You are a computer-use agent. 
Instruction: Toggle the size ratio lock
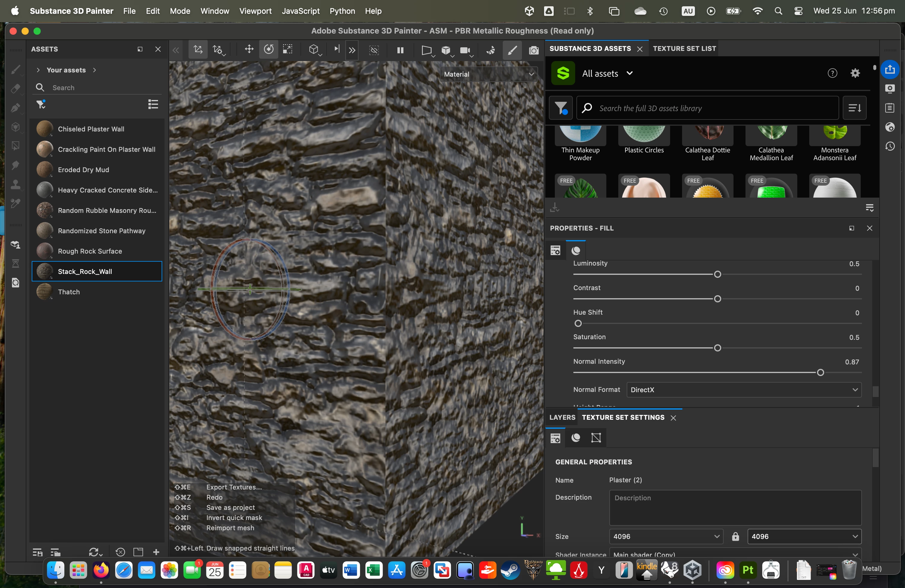pyautogui.click(x=735, y=536)
